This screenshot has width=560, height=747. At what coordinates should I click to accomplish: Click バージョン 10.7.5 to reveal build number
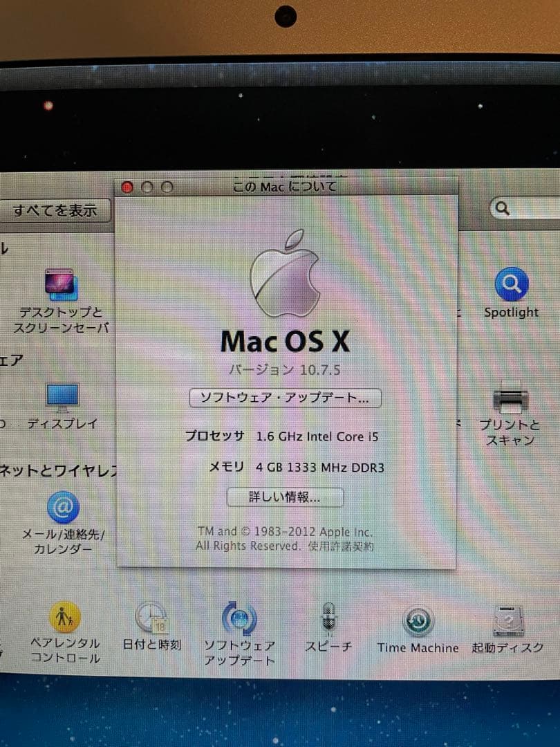[x=285, y=369]
